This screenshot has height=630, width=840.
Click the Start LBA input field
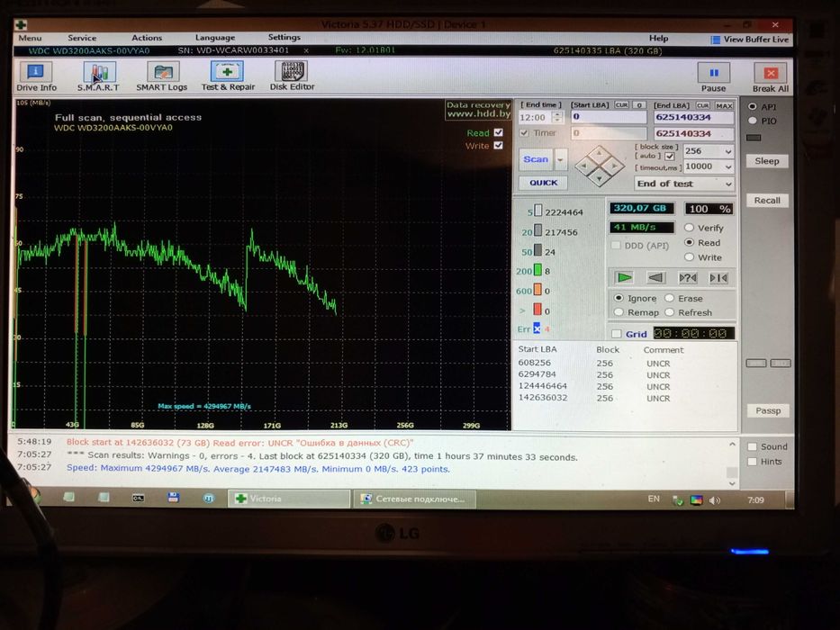point(609,117)
